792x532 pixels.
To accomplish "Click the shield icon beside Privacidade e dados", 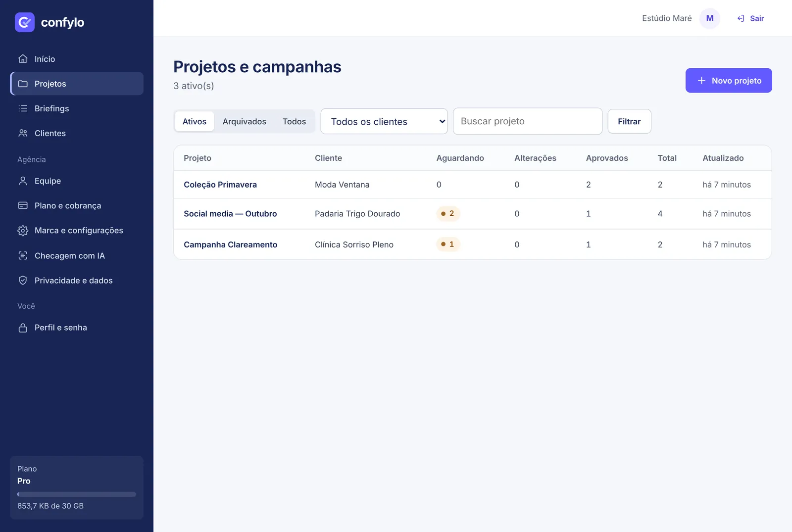I will 23,281.
